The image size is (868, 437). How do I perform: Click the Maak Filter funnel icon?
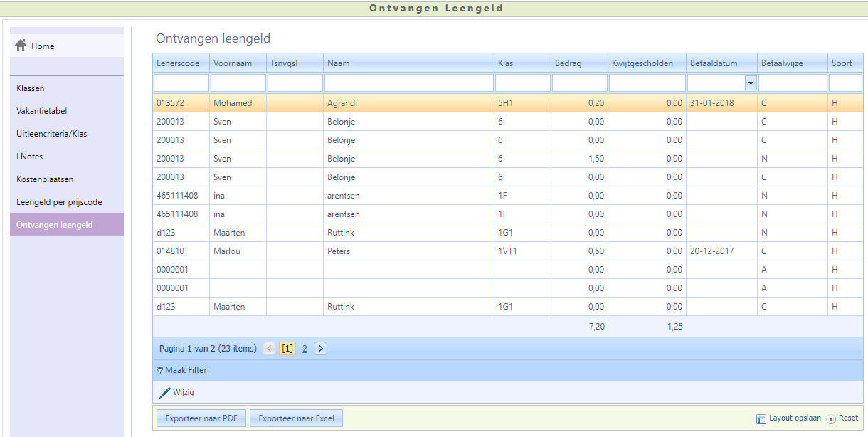[159, 370]
